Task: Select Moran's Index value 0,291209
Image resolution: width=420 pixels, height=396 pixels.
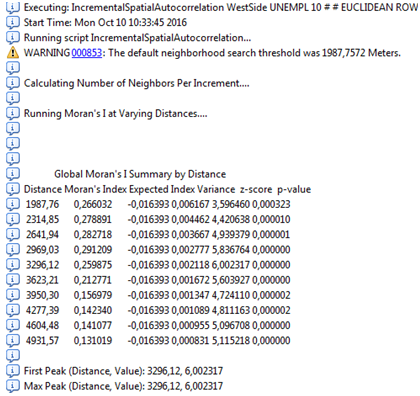Action: click(x=93, y=250)
